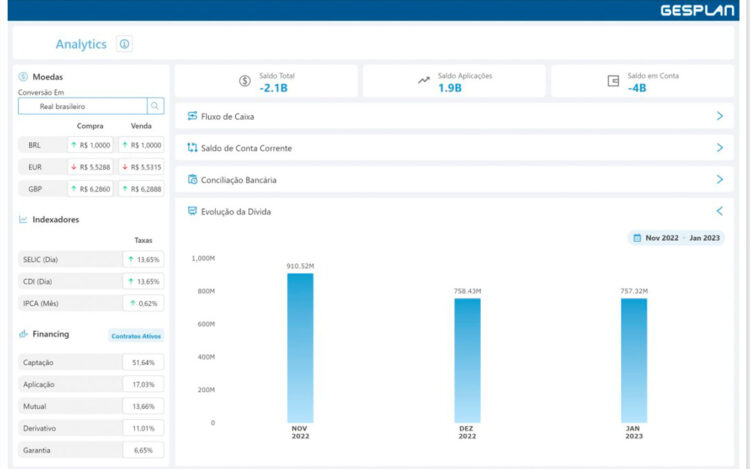This screenshot has width=750, height=469.
Task: Expand the Saldo de Conta Corrente panel
Action: pyautogui.click(x=719, y=148)
